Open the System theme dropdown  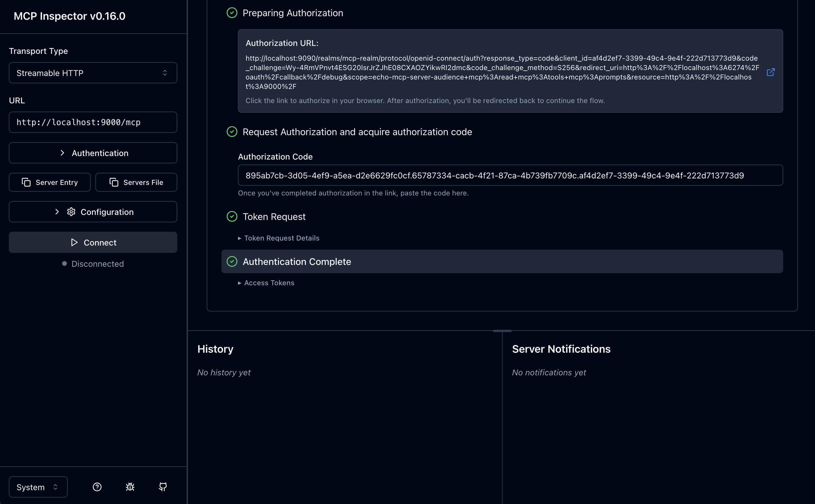pos(38,487)
